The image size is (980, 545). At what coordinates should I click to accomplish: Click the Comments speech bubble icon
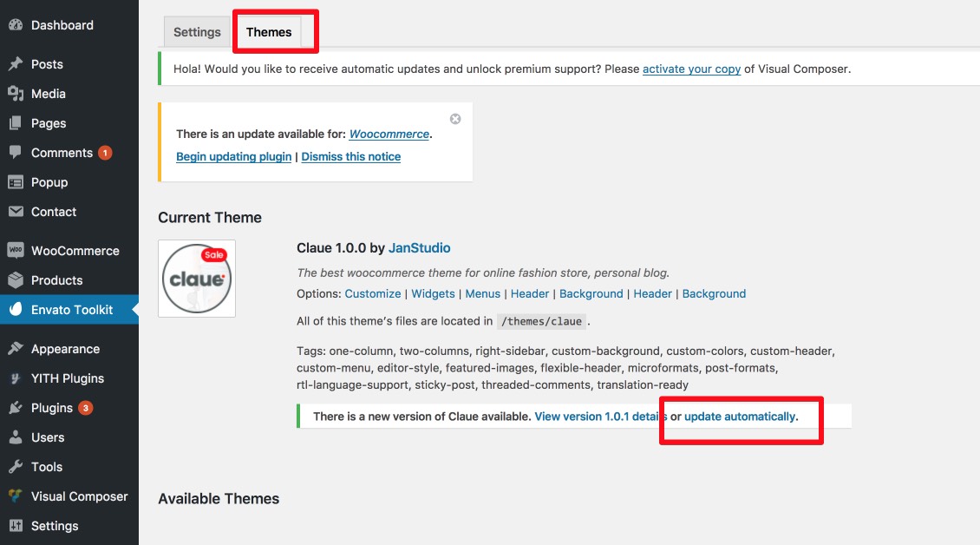point(16,153)
